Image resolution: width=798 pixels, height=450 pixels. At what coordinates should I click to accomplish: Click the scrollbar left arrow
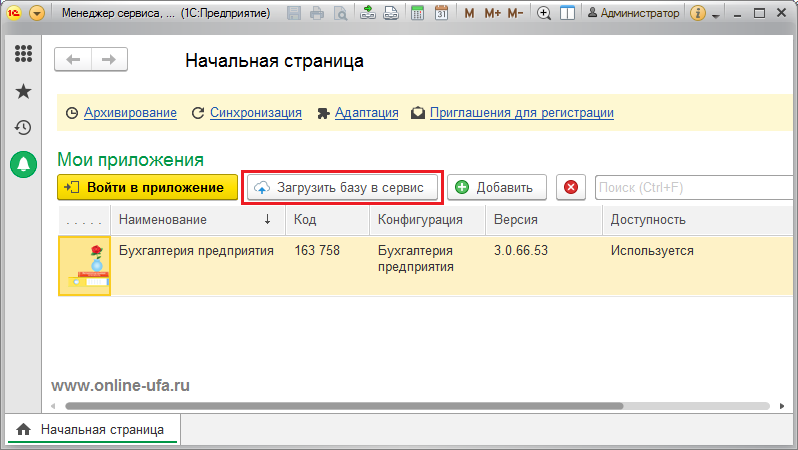tap(53, 406)
